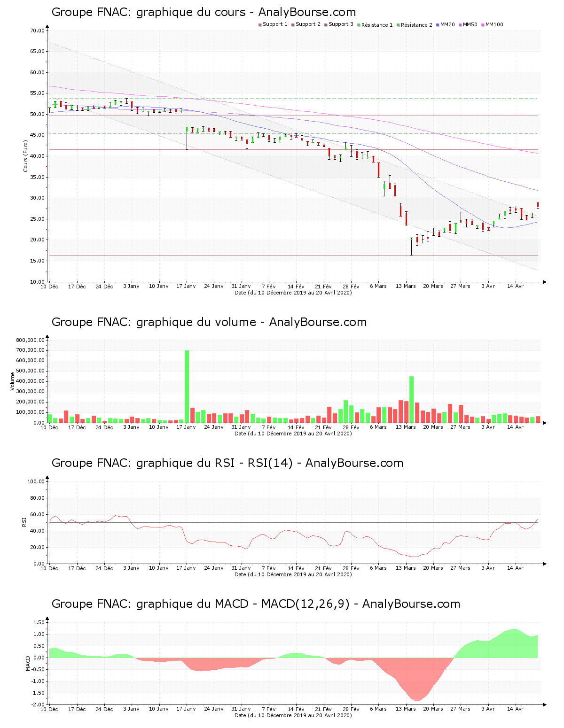The width and height of the screenshot is (564, 728).
Task: Click the date range caption under price chart
Action: click(293, 293)
